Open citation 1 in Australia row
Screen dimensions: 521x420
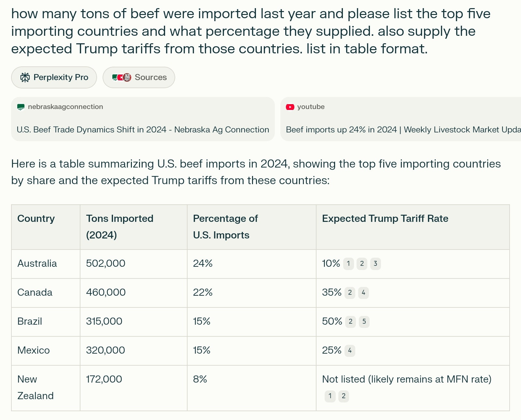click(x=348, y=264)
